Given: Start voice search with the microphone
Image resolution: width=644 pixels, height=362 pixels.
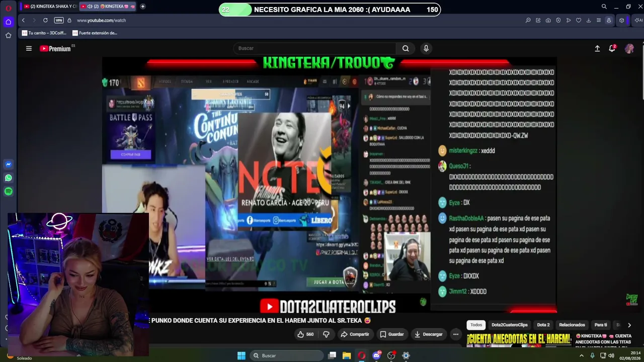Looking at the screenshot, I should click(426, 48).
